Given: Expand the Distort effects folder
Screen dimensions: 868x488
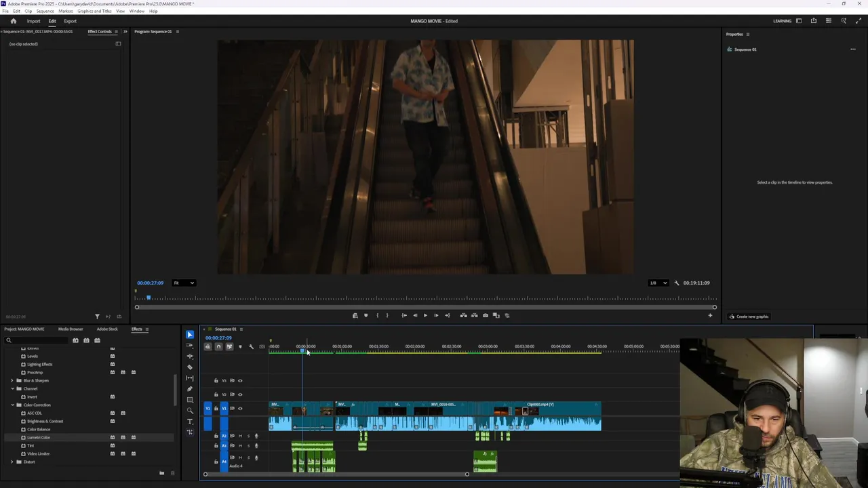Looking at the screenshot, I should pos(12,462).
